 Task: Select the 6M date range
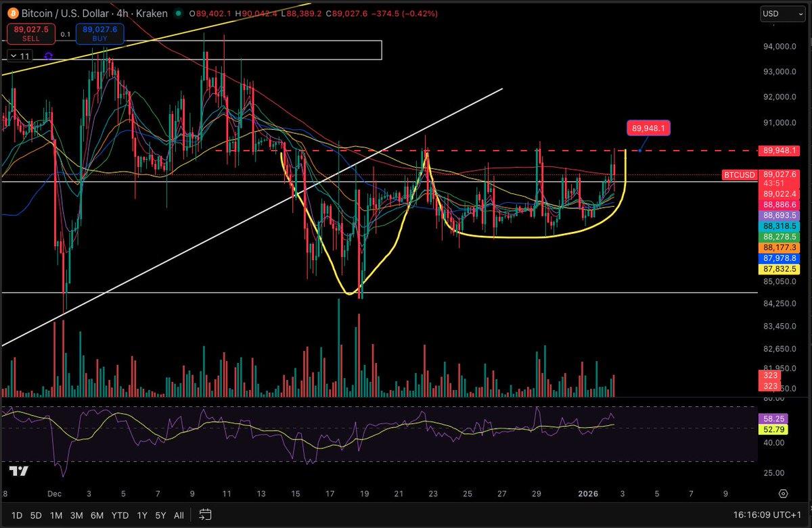[x=98, y=515]
